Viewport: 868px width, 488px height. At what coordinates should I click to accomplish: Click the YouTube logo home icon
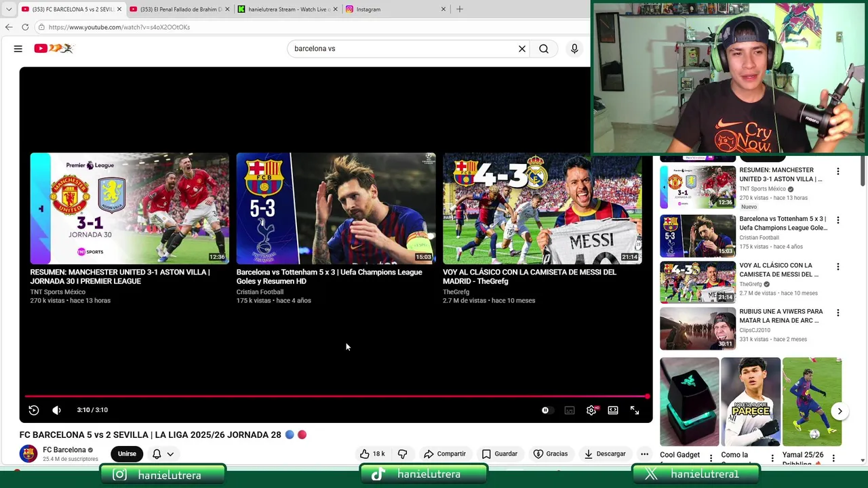tap(53, 48)
